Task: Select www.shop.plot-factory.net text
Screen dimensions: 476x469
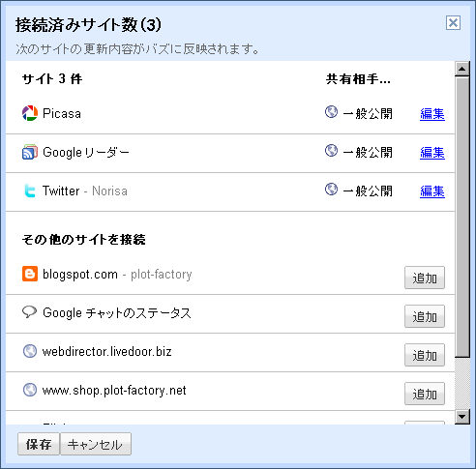Action: point(114,391)
